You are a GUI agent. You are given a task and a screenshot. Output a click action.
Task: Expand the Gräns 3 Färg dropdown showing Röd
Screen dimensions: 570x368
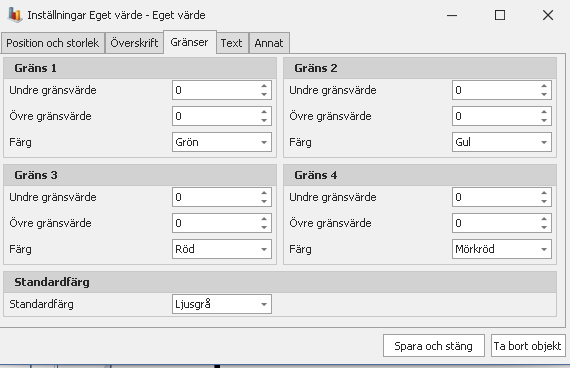tap(222, 249)
